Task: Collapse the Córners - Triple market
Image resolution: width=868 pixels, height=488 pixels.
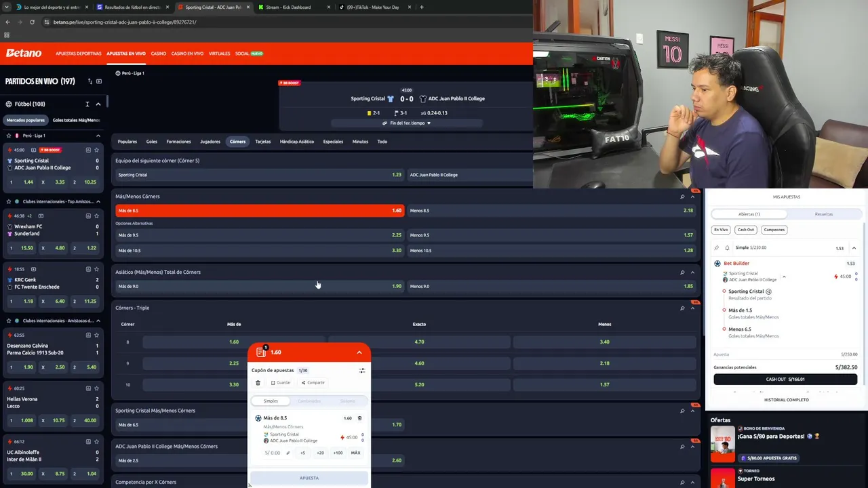Action: tap(692, 308)
